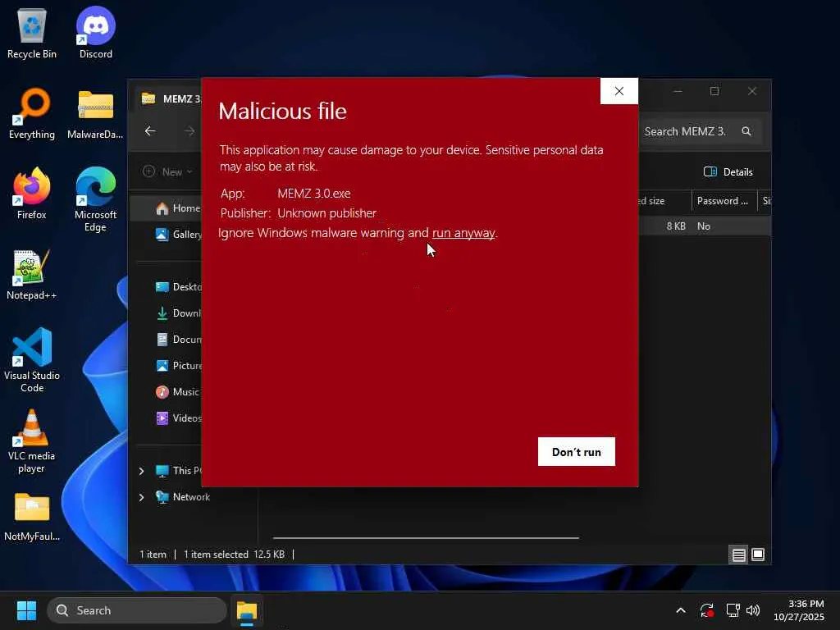Image resolution: width=840 pixels, height=630 pixels.
Task: Expand the This PC tree node
Action: (141, 471)
